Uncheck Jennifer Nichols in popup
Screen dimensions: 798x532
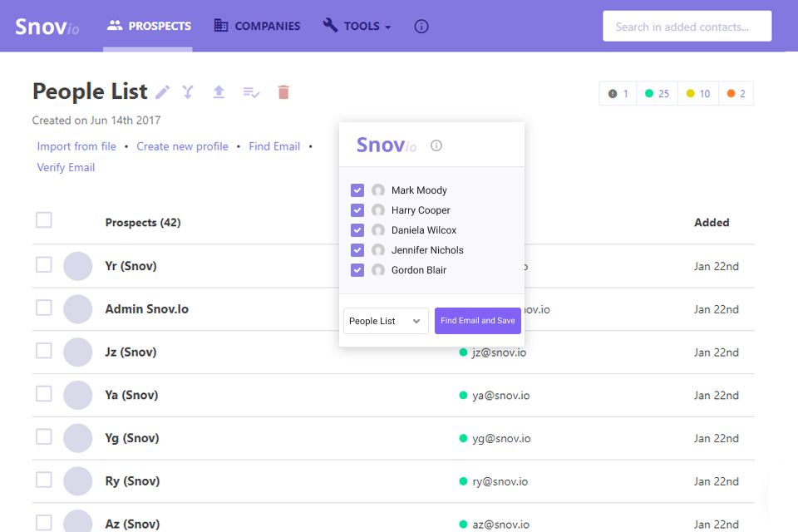[x=357, y=250]
